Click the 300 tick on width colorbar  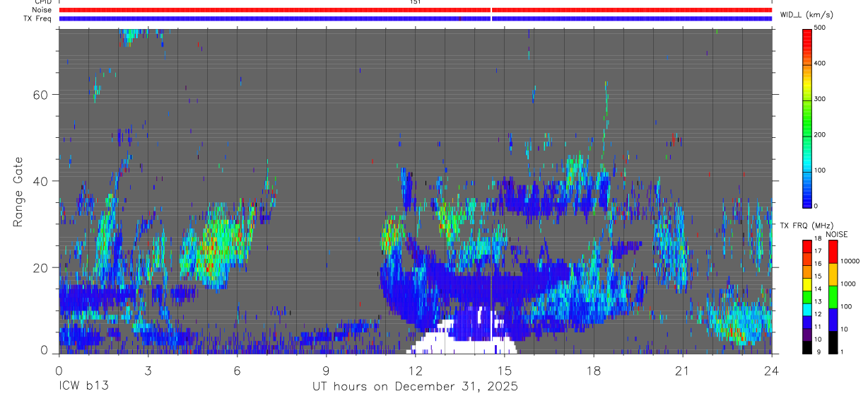[x=819, y=99]
